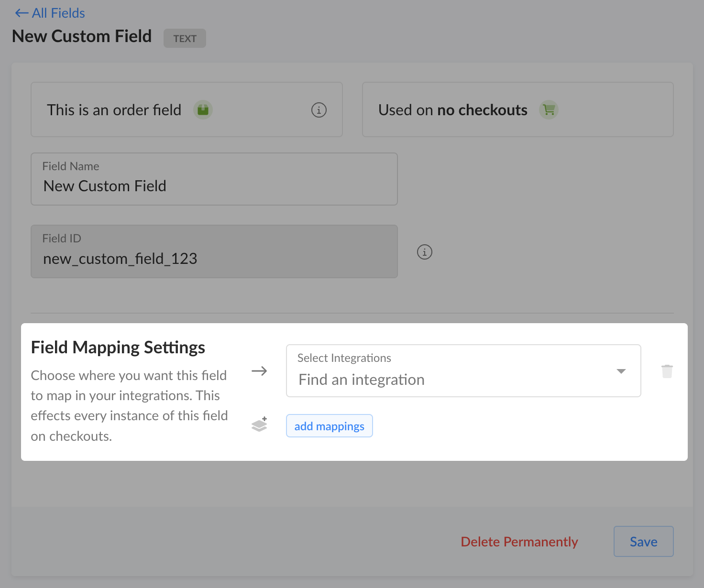Click the mapping description paragraph text
This screenshot has height=588, width=704.
tap(129, 406)
